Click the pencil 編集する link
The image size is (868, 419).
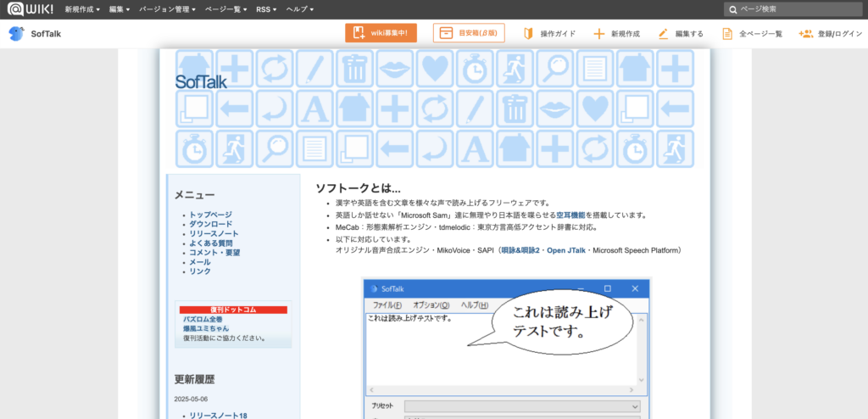(x=681, y=34)
